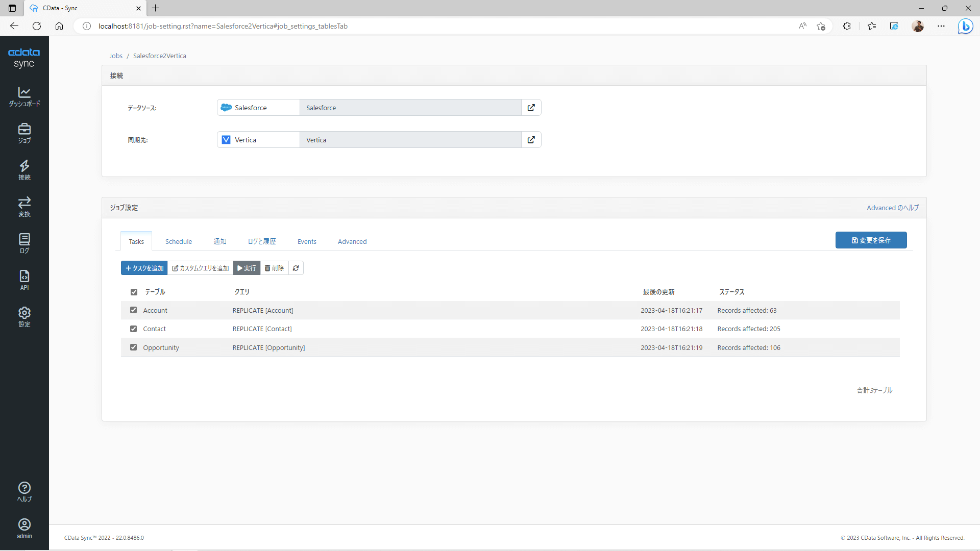This screenshot has height=551, width=980.
Task: Open the Vertica destination selector
Action: coord(258,140)
